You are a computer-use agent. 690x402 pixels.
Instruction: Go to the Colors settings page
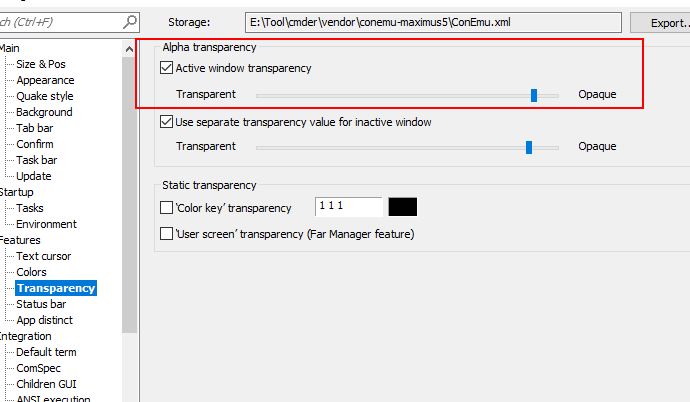click(x=31, y=272)
